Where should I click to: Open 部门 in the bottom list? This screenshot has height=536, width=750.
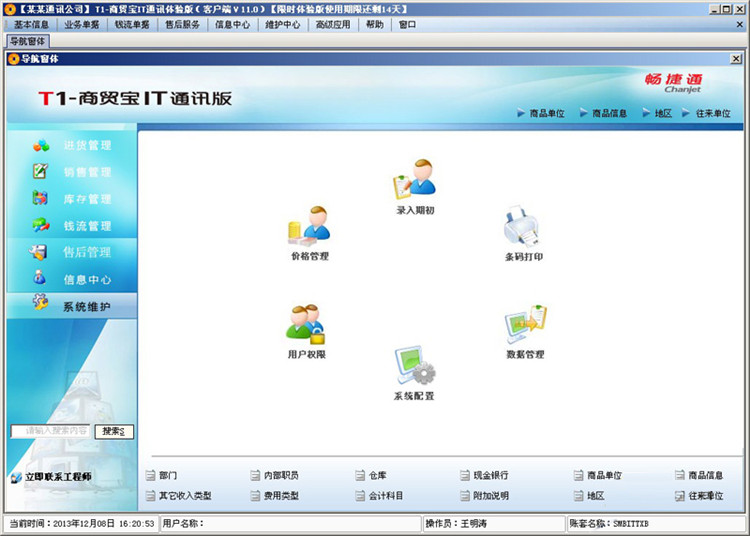(x=162, y=475)
